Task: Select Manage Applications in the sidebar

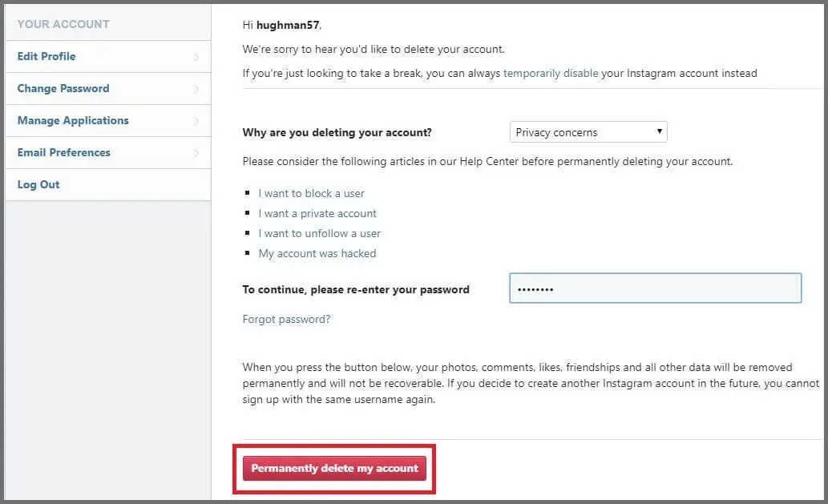Action: pyautogui.click(x=73, y=120)
